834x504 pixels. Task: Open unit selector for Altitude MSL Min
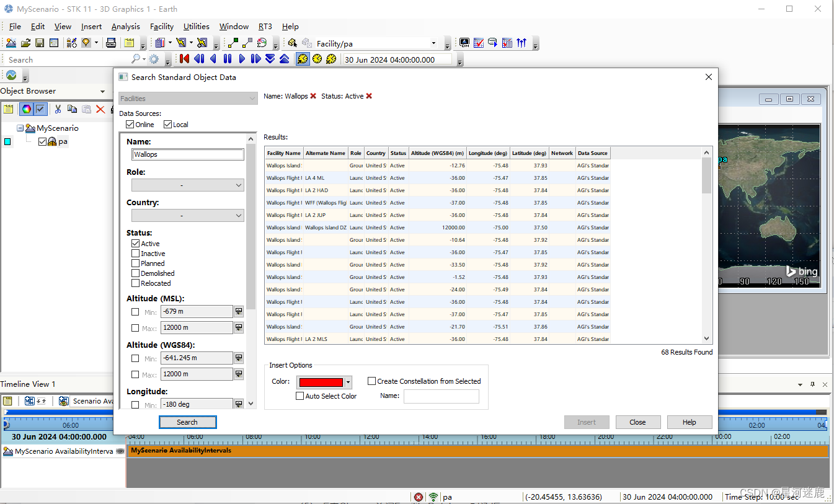[x=238, y=312]
